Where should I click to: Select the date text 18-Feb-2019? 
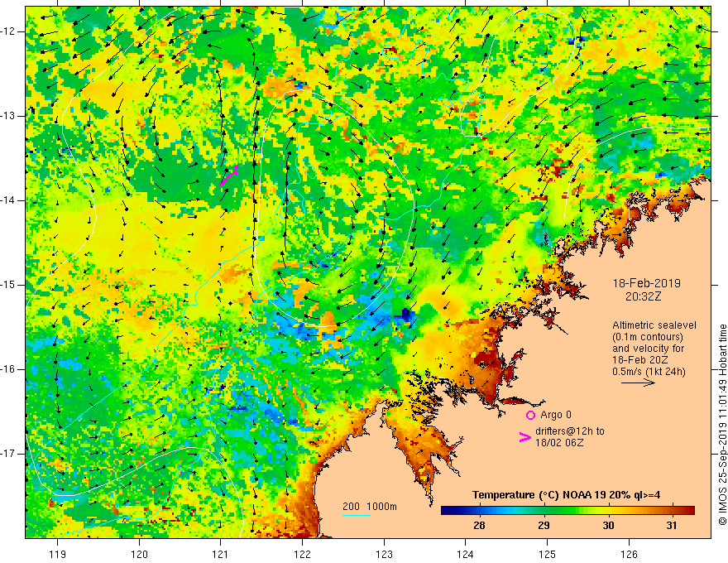pyautogui.click(x=646, y=283)
